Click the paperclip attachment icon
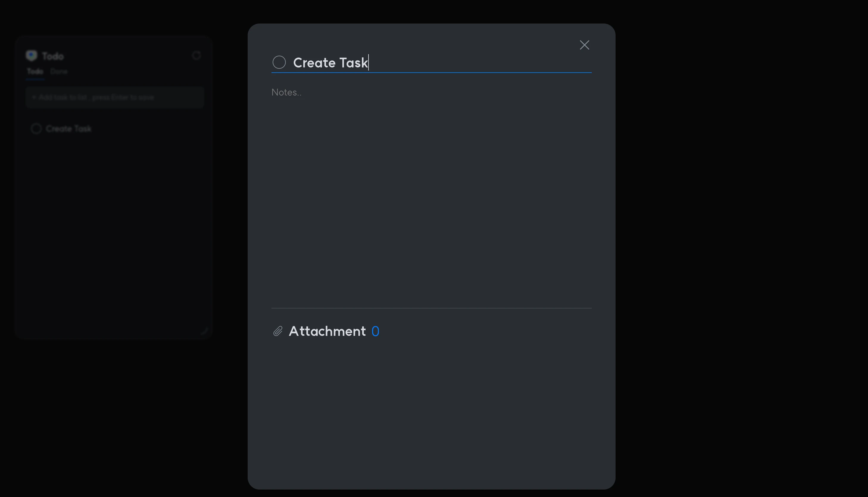 (277, 331)
